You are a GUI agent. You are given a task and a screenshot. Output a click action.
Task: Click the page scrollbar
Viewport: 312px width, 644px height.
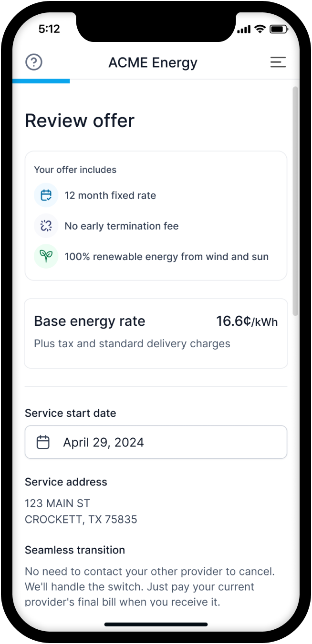pos(295,200)
